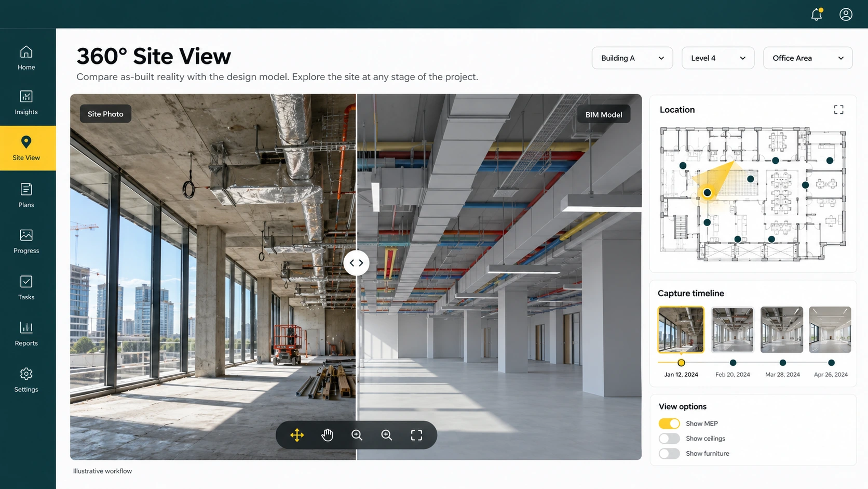Viewport: 868px width, 489px height.
Task: Enable Show furniture toggle
Action: point(669,454)
